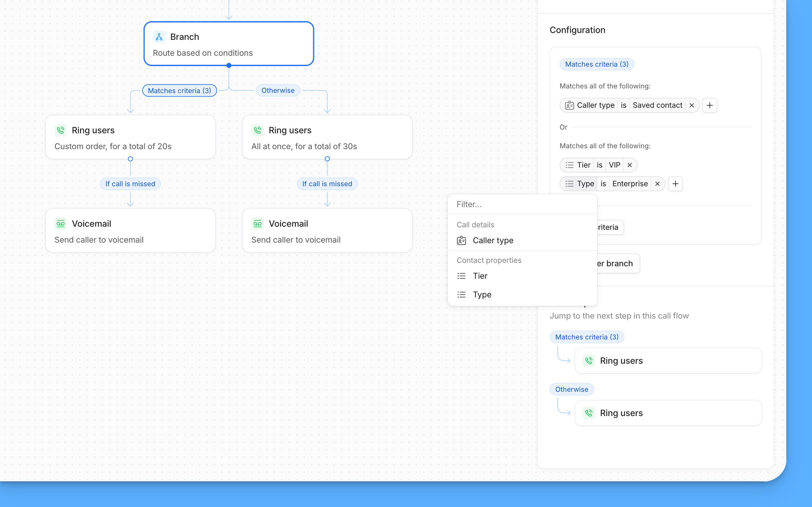Viewport: 812px width, 507px height.
Task: Remove the Tier is VIP condition
Action: click(629, 165)
